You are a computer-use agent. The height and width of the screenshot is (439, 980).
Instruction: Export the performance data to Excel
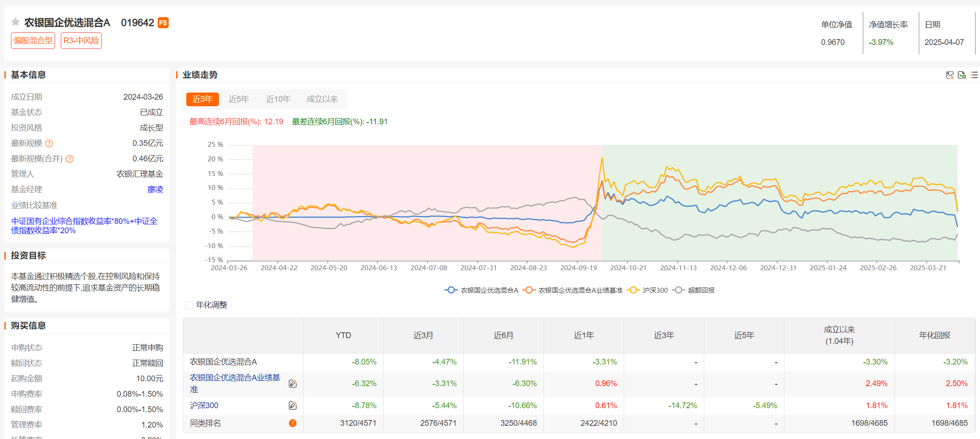tap(962, 75)
